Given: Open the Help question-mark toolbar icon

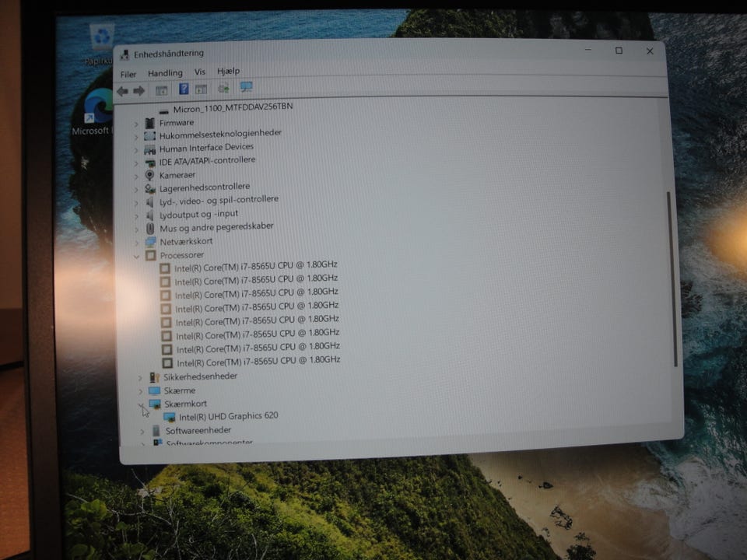Looking at the screenshot, I should click(x=184, y=89).
